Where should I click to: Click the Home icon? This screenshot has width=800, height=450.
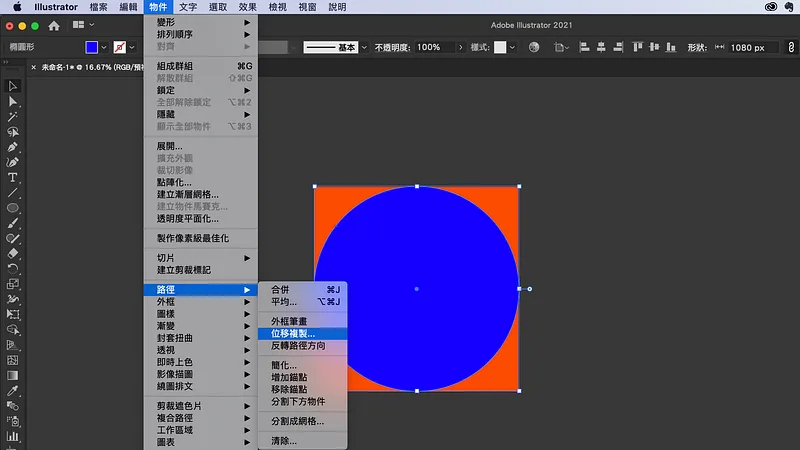[x=54, y=26]
